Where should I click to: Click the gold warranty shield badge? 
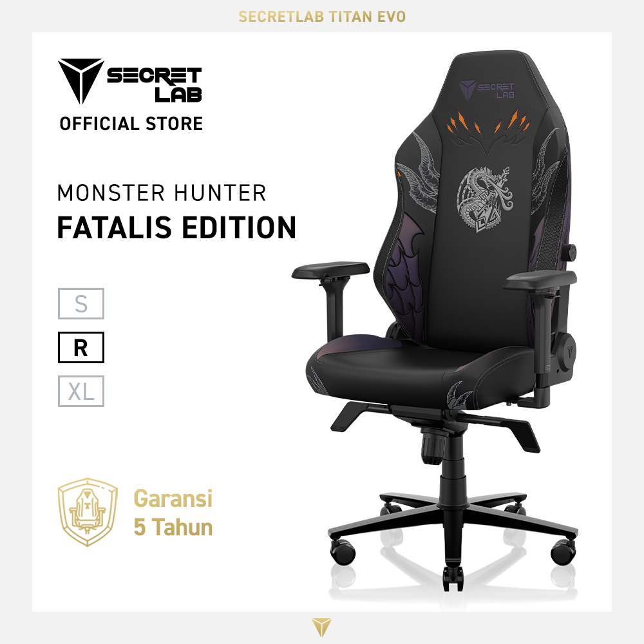[88, 512]
